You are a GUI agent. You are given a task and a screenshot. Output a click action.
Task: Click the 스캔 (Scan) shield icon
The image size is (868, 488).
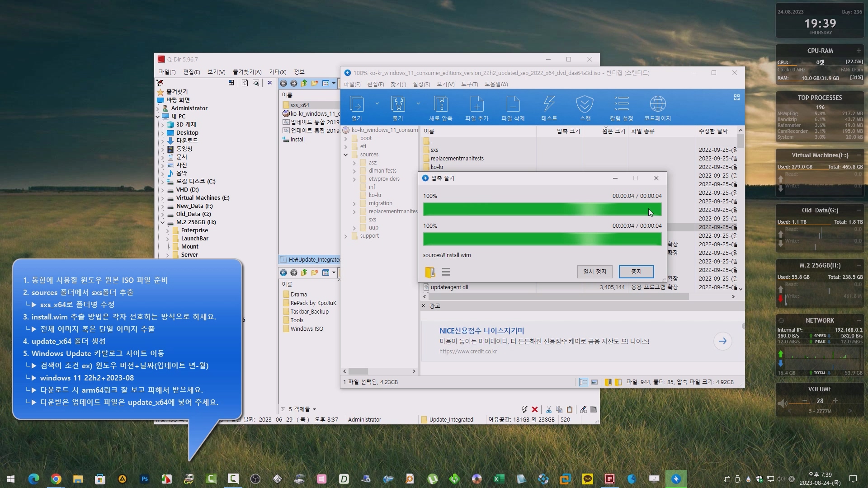pos(585,108)
